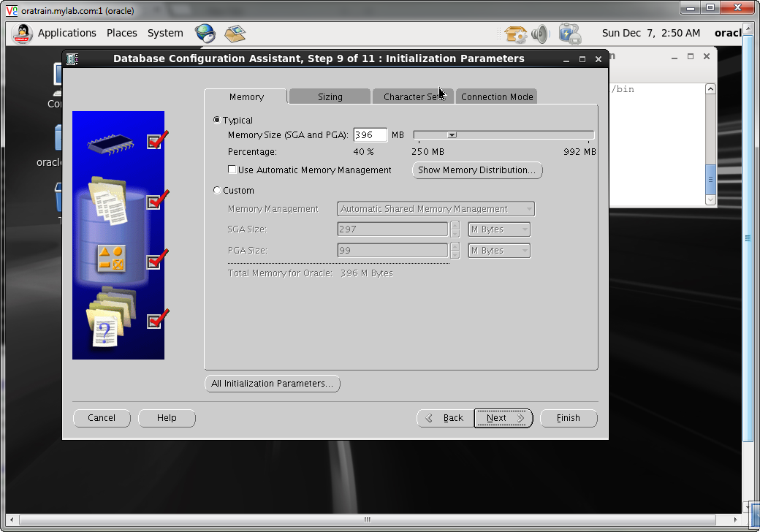This screenshot has width=760, height=532.
Task: Switch to the Sizing tab
Action: click(330, 96)
